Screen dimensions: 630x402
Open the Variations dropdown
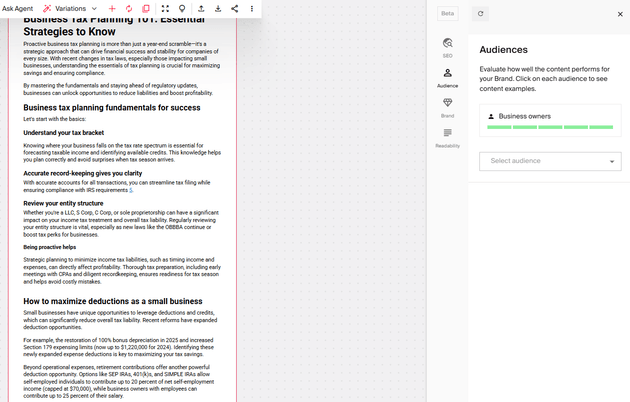tap(69, 8)
